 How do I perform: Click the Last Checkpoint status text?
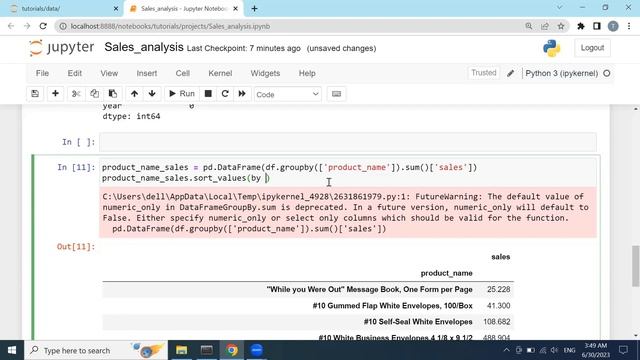[x=243, y=48]
